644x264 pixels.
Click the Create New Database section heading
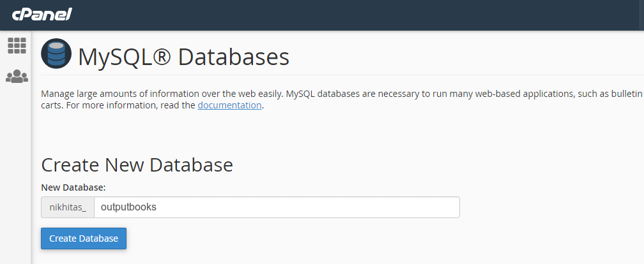coord(137,165)
